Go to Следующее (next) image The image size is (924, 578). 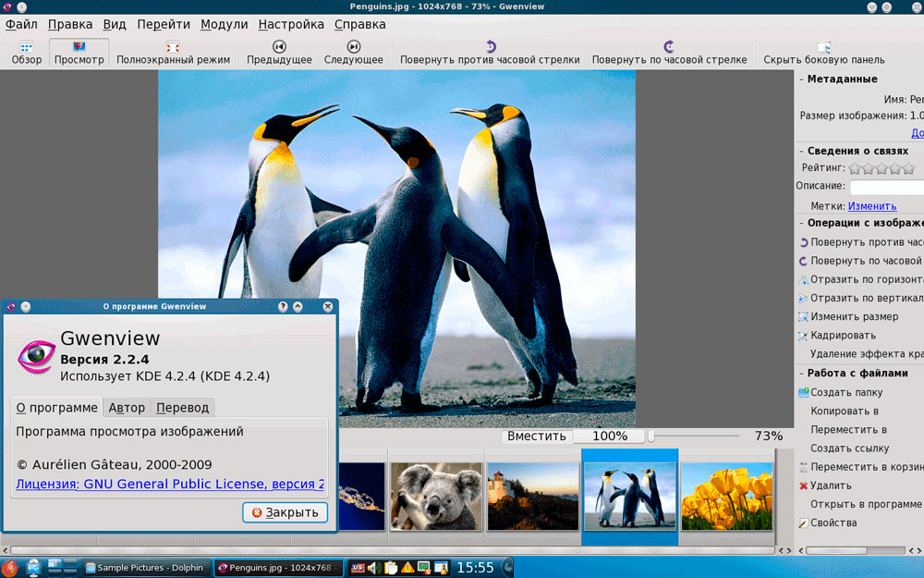[353, 53]
